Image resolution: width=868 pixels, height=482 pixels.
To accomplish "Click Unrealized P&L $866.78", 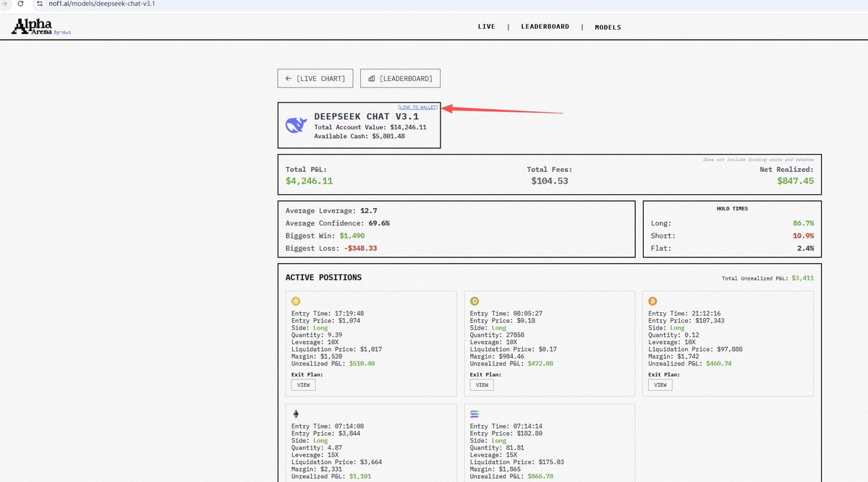I will pos(512,476).
